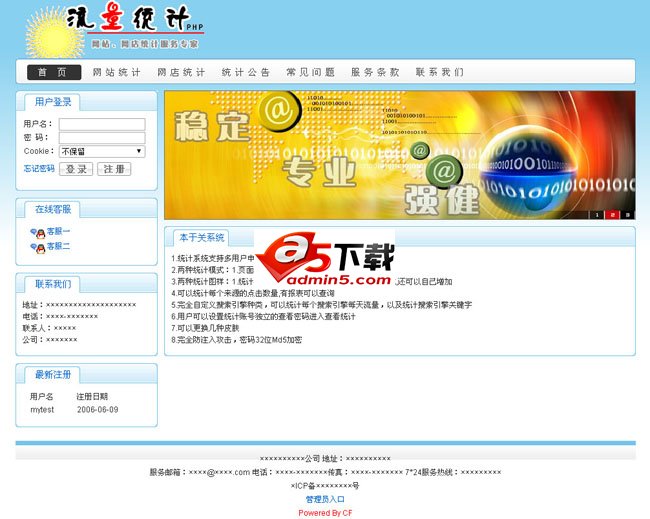This screenshot has width=650, height=519.
Task: Switch banner to slide 1
Action: point(597,215)
